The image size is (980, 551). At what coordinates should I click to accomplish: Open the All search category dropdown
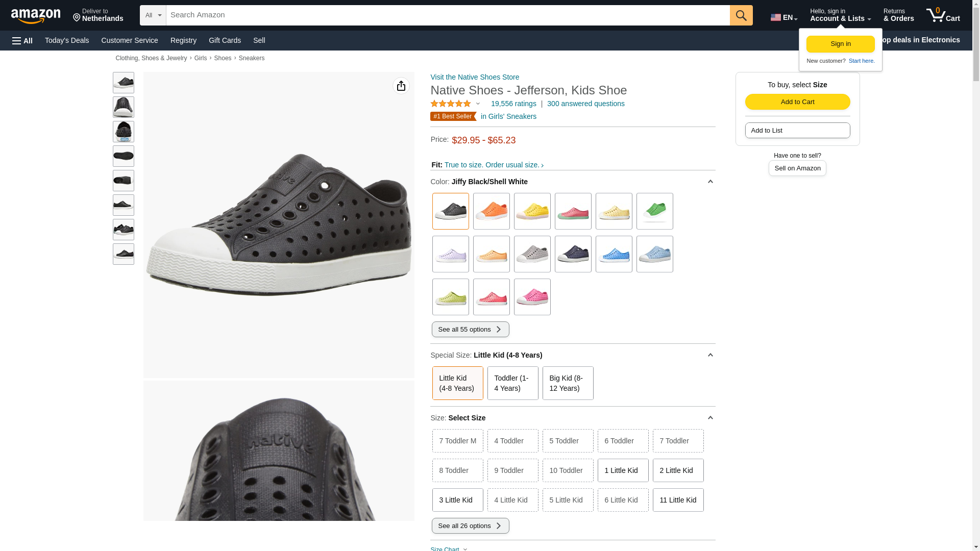point(153,15)
